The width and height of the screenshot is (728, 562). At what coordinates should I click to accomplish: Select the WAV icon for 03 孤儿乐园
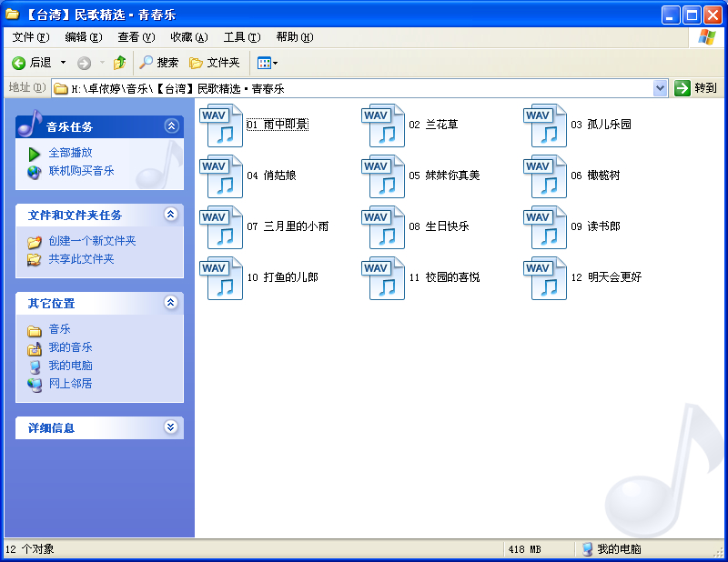(545, 125)
